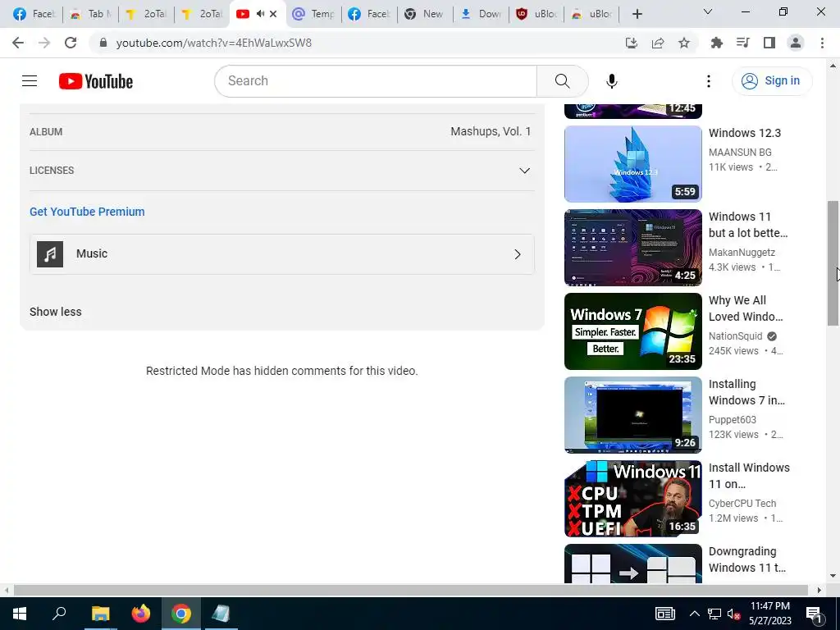Install app icon in address bar
The height and width of the screenshot is (630, 840).
click(x=632, y=43)
